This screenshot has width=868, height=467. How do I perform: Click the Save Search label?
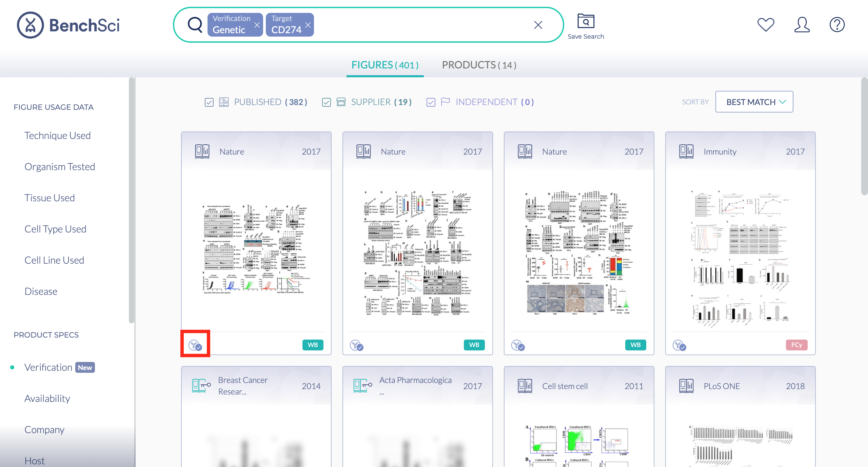(x=586, y=36)
